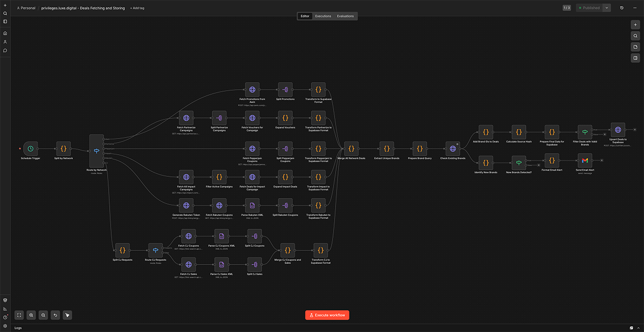Select the Route CJ Requests node

click(155, 250)
